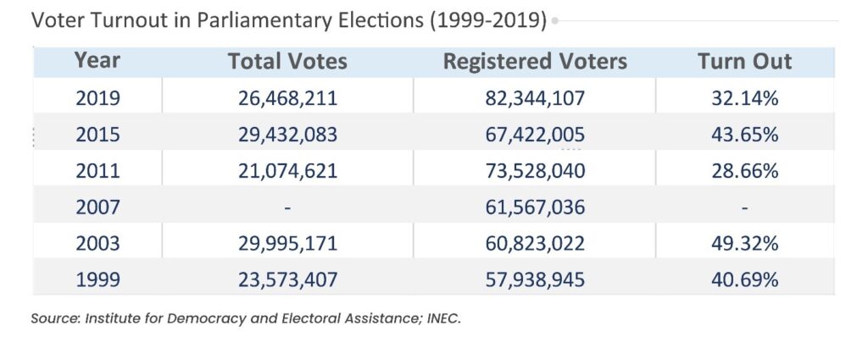Select the Total Votes column header
868x337 pixels.
[288, 61]
